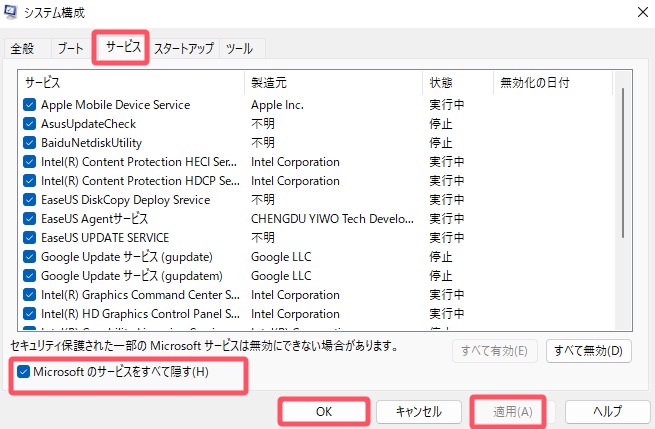
Task: Sort by the サービス column header
Action: (131, 83)
